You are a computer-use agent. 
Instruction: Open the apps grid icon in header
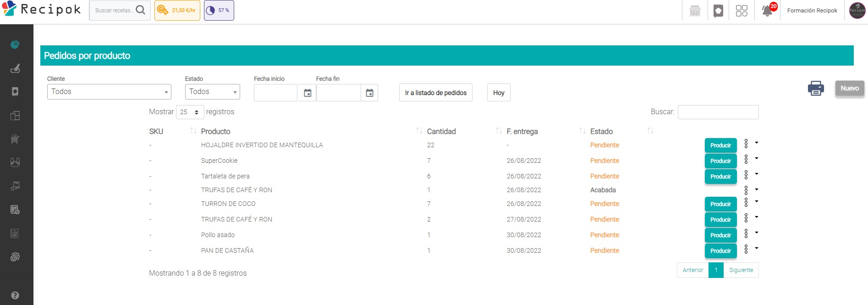(x=742, y=11)
